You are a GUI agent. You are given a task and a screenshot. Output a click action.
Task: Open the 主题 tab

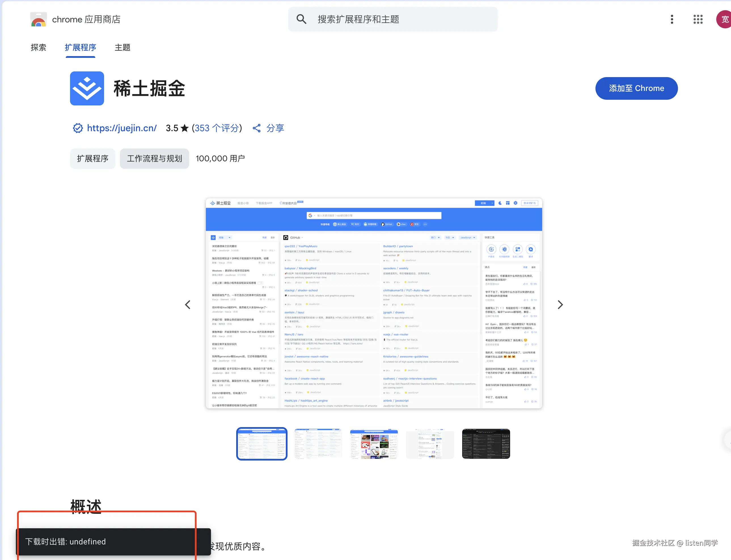point(122,48)
